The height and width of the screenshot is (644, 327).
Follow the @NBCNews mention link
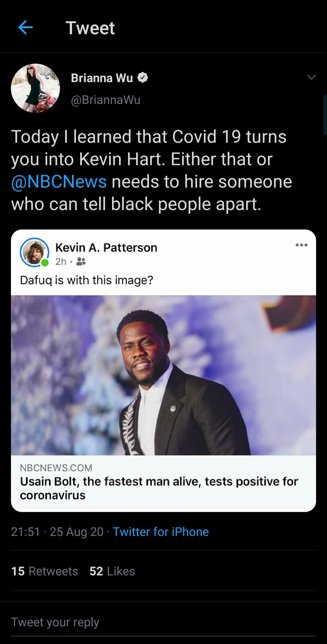point(59,182)
